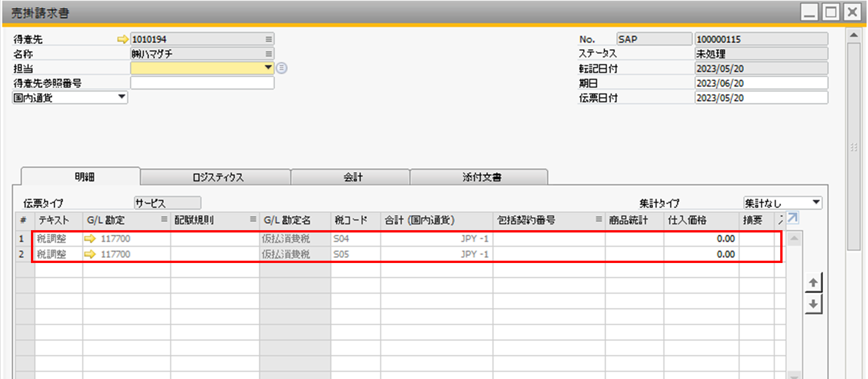Click the round details icon beside 担当

point(282,68)
